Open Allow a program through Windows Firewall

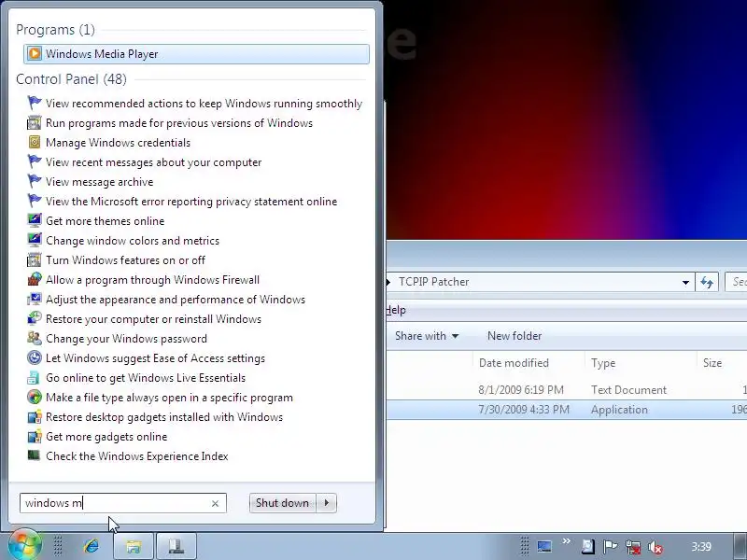pyautogui.click(x=152, y=279)
